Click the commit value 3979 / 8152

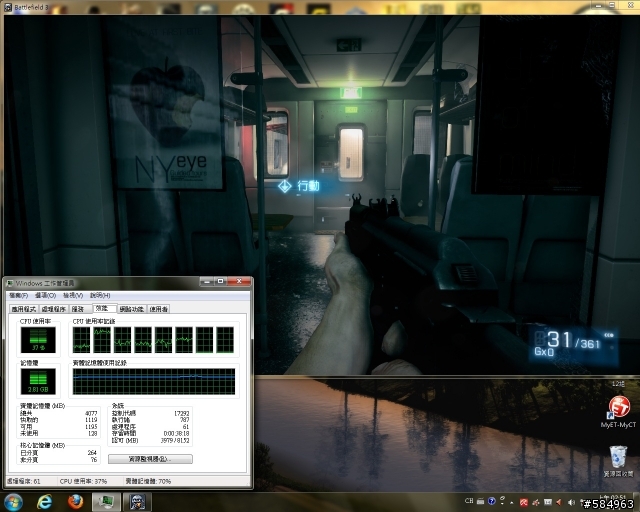tap(175, 440)
